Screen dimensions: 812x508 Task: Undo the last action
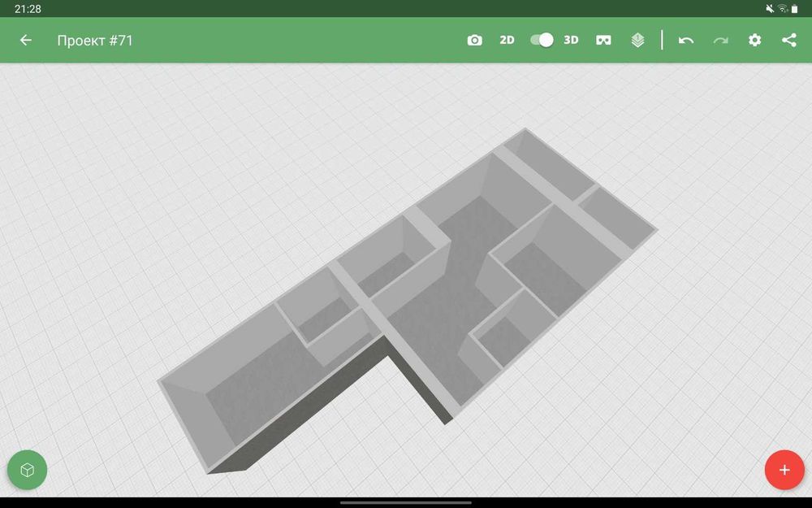pos(685,40)
